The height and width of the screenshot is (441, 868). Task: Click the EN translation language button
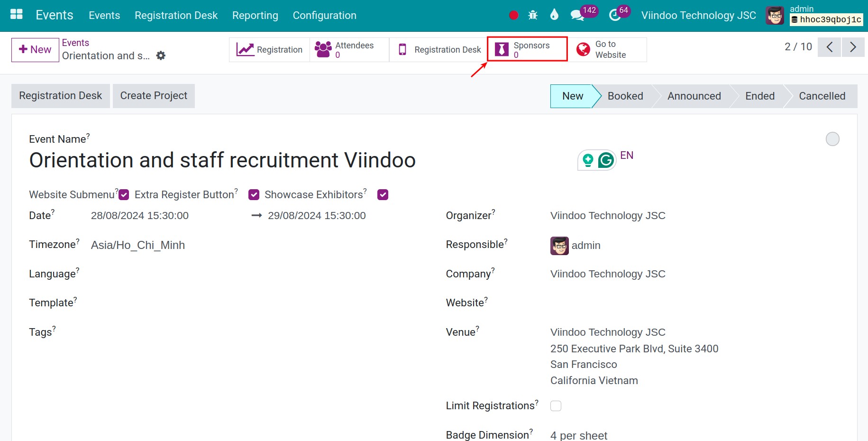click(627, 156)
